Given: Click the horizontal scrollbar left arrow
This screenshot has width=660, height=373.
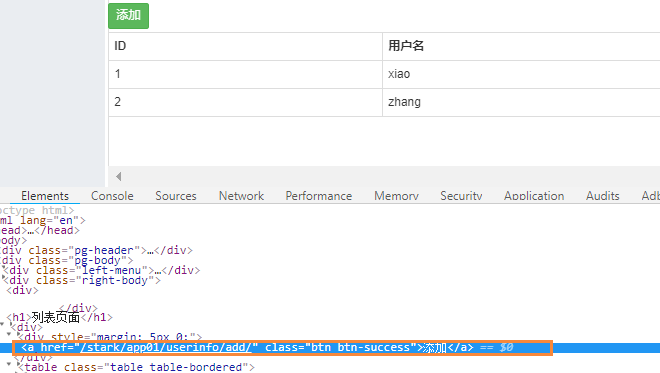Looking at the screenshot, I should pos(119,176).
